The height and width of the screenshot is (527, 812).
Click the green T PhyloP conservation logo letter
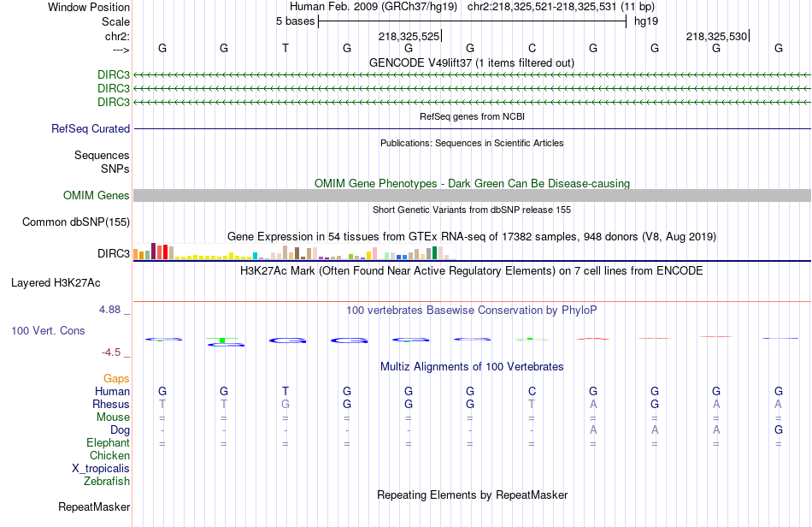pyautogui.click(x=222, y=340)
